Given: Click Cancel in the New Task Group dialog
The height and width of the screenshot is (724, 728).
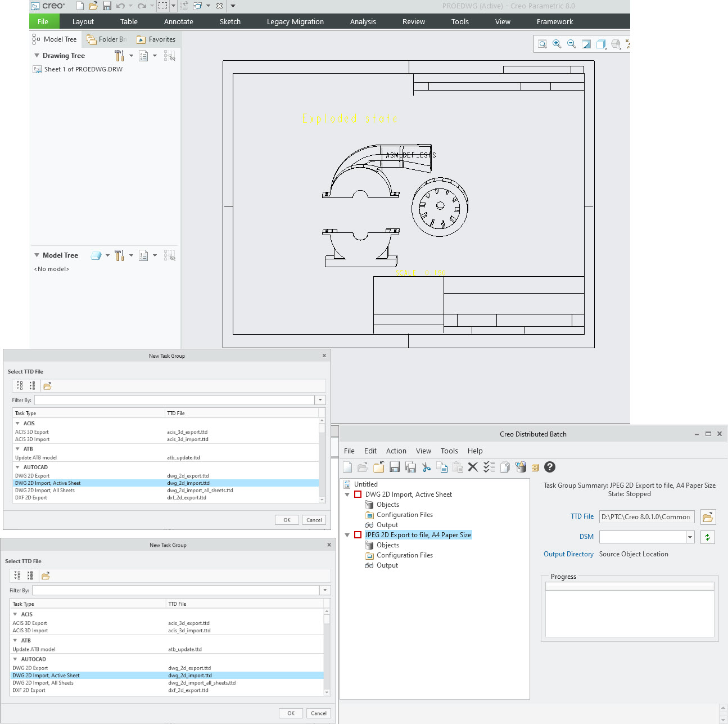Looking at the screenshot, I should click(x=314, y=519).
